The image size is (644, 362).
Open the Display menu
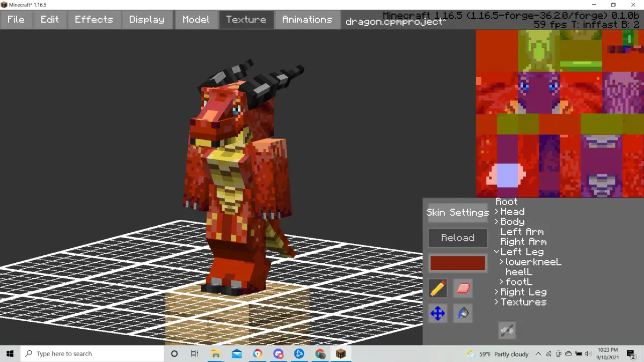148,20
